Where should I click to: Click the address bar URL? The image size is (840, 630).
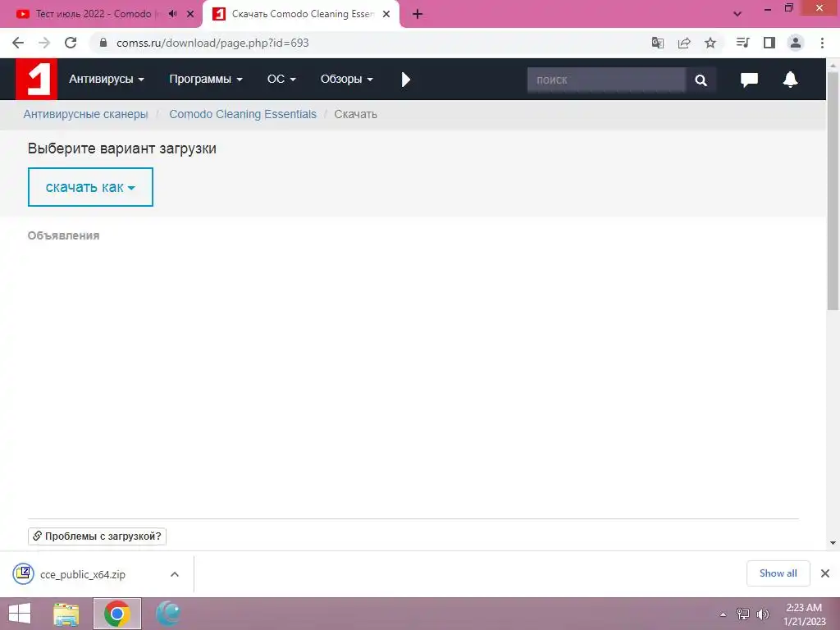212,43
